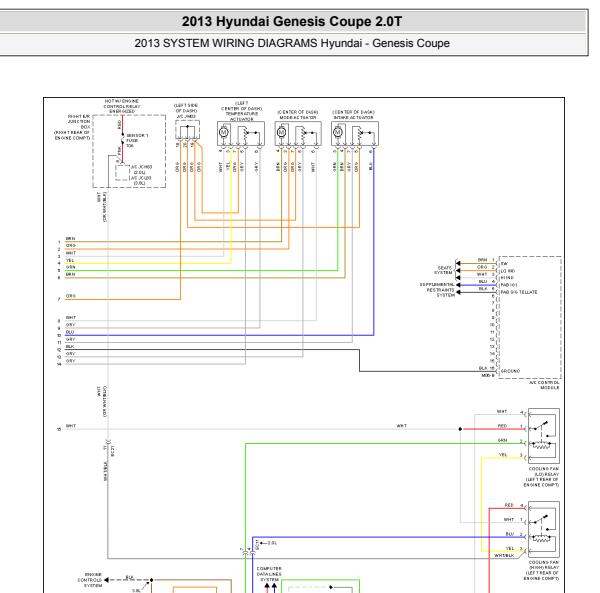Click the "ORG" label on wire 7
The width and height of the screenshot is (600, 593).
pyautogui.click(x=70, y=296)
